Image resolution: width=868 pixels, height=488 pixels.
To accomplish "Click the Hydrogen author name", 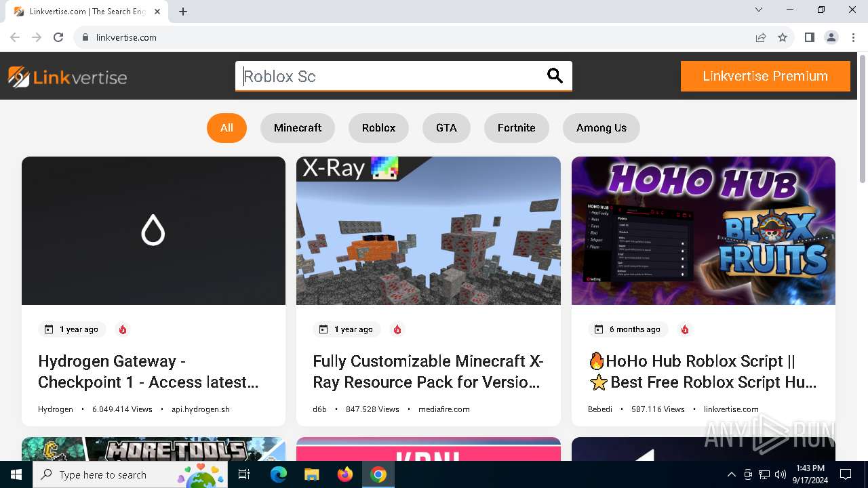I will tap(56, 409).
